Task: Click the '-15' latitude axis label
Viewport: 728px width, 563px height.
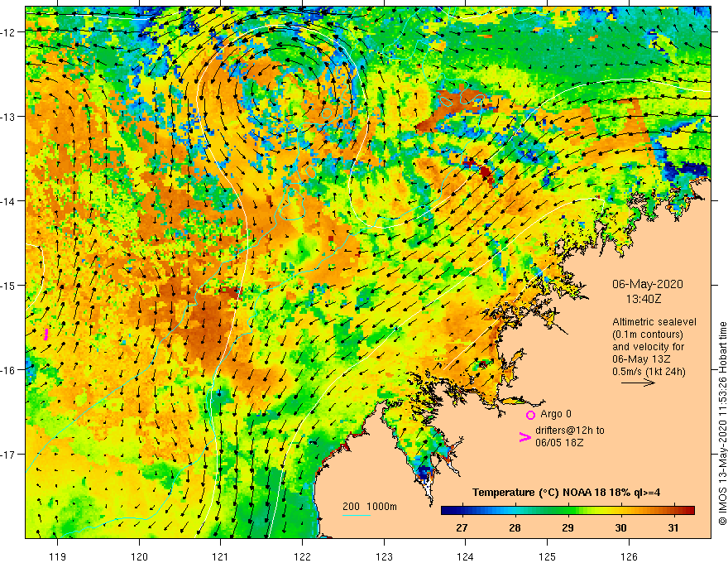Action: 9,285
